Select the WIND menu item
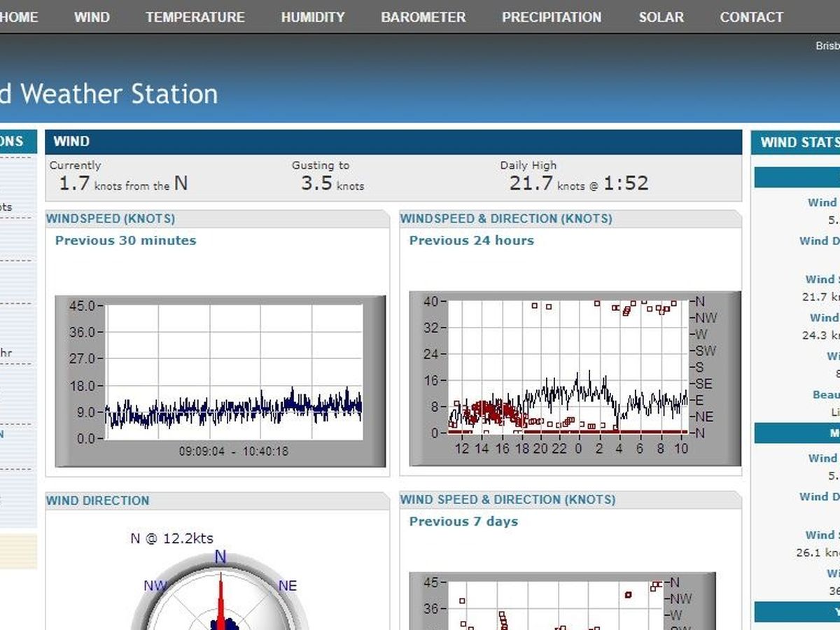 [92, 17]
